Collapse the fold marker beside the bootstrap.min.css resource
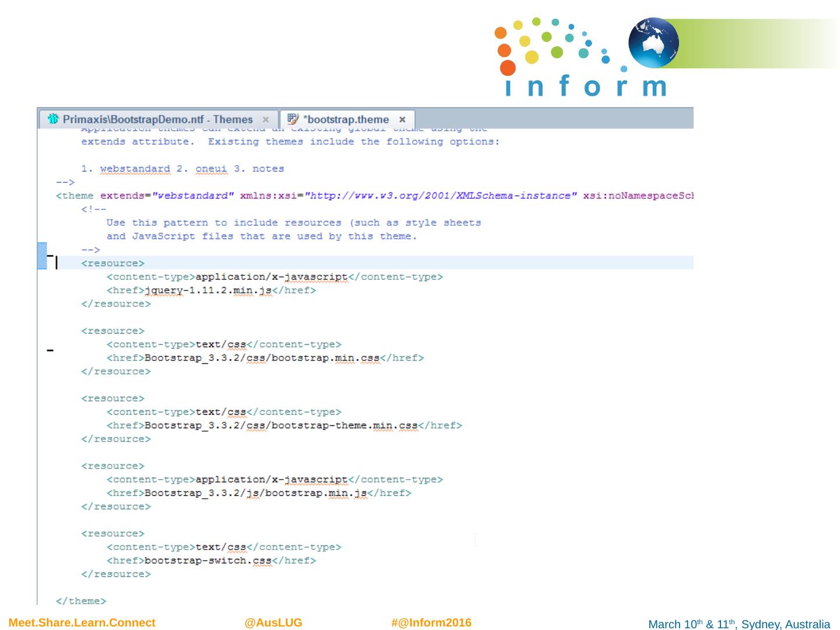Image resolution: width=840 pixels, height=630 pixels. pos(51,351)
